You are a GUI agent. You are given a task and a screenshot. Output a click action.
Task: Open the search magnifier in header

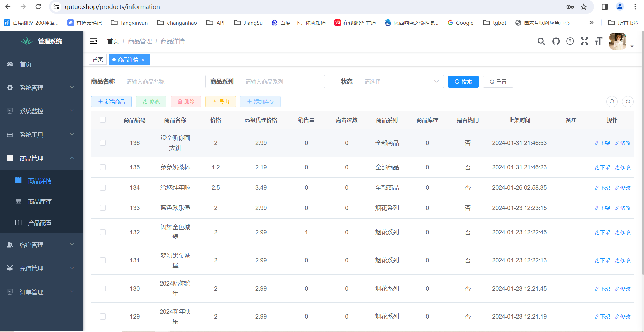coord(541,41)
